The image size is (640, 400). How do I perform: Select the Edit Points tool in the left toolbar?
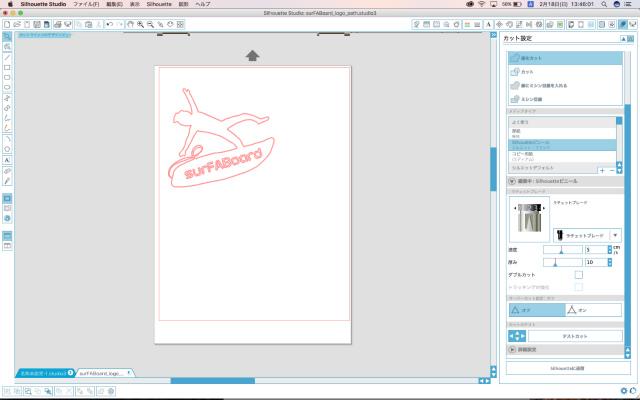7,47
